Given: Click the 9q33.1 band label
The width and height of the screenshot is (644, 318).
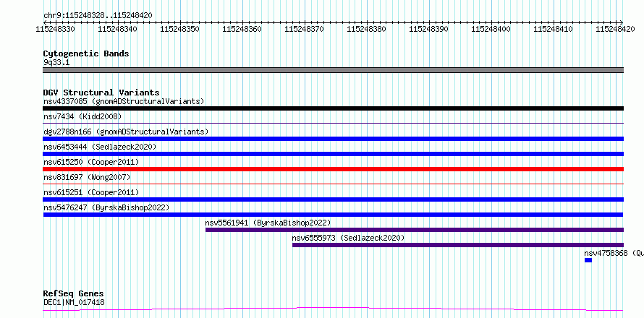Looking at the screenshot, I should pyautogui.click(x=56, y=62).
